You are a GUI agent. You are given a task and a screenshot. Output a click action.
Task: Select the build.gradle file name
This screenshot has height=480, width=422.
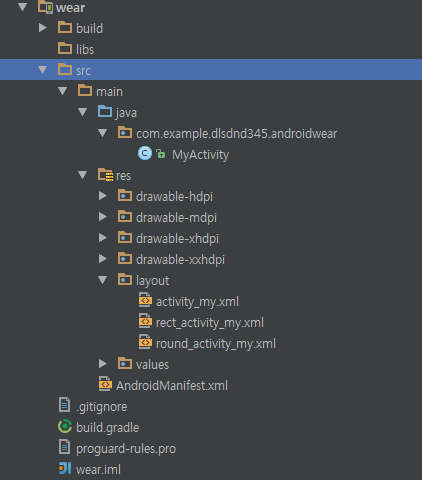[107, 428]
